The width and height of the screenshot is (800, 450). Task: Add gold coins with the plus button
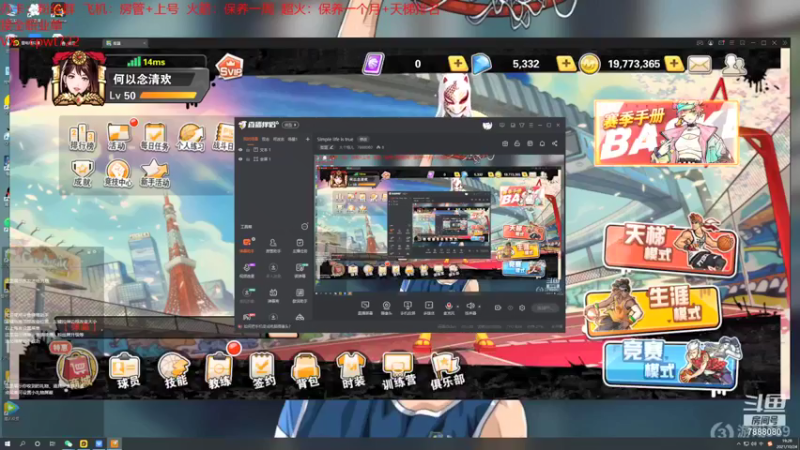[673, 64]
